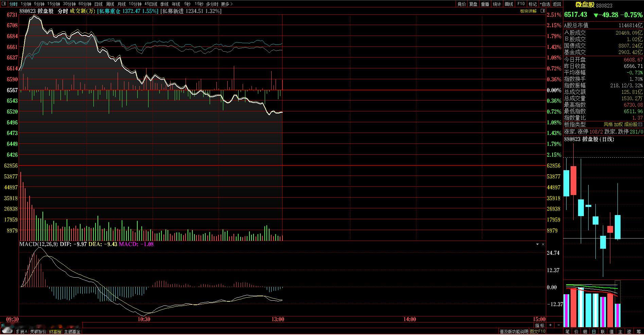Image resolution: width=644 pixels, height=335 pixels.
Task: Open 普及版功能说明 link
Action: (514, 332)
